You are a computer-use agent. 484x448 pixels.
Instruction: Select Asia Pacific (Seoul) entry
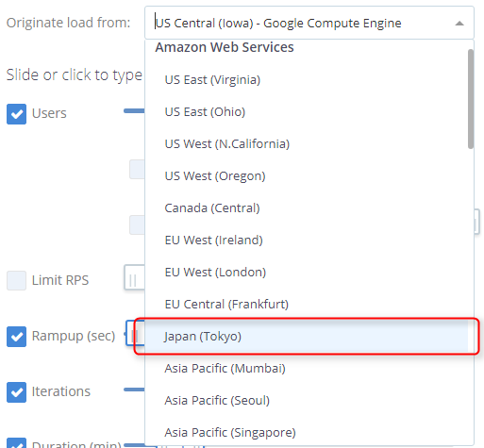coord(307,401)
